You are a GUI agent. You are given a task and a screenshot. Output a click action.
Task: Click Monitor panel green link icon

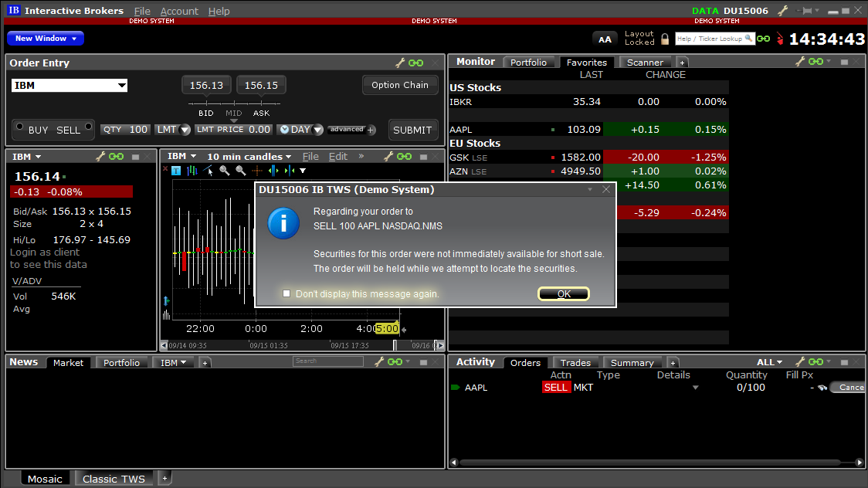[816, 62]
